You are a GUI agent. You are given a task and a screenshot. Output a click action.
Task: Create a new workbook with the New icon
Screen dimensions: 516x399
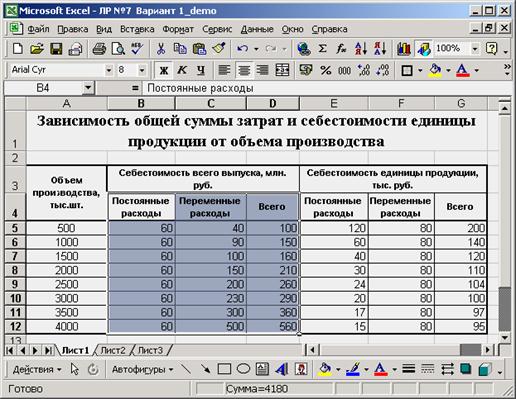(18, 49)
